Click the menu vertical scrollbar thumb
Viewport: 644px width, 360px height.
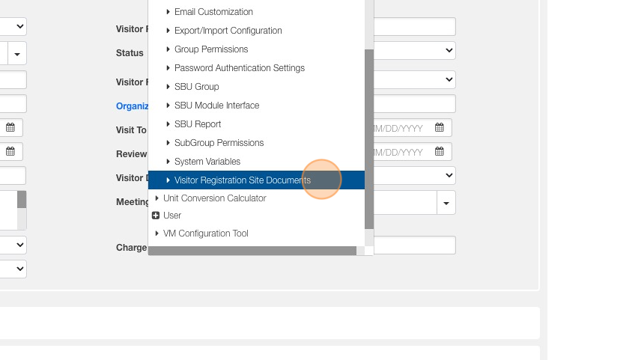pos(369,138)
